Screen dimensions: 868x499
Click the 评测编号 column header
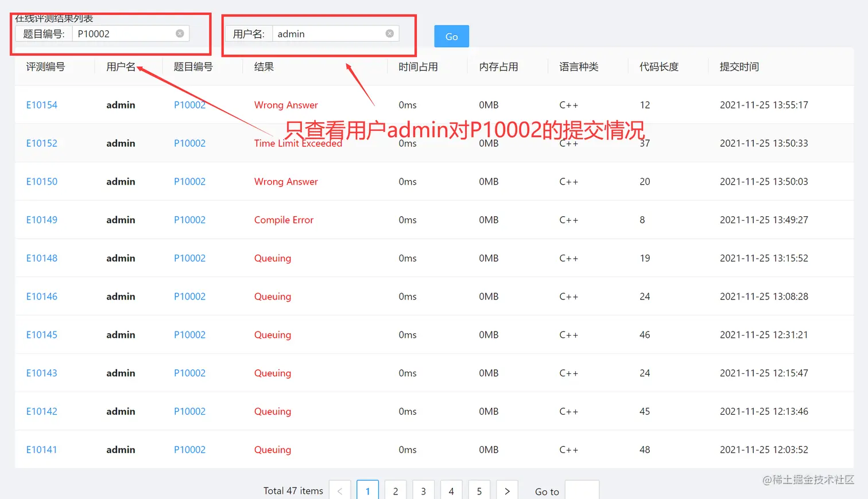click(45, 67)
